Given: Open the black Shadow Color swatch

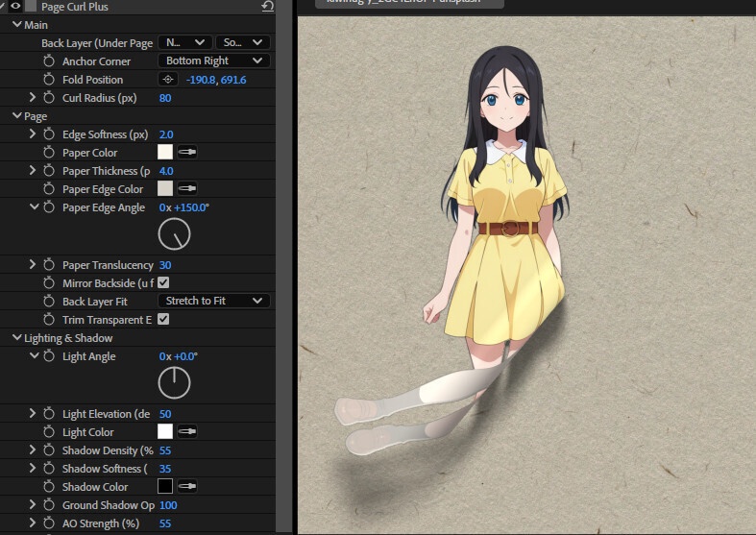Looking at the screenshot, I should (x=165, y=486).
